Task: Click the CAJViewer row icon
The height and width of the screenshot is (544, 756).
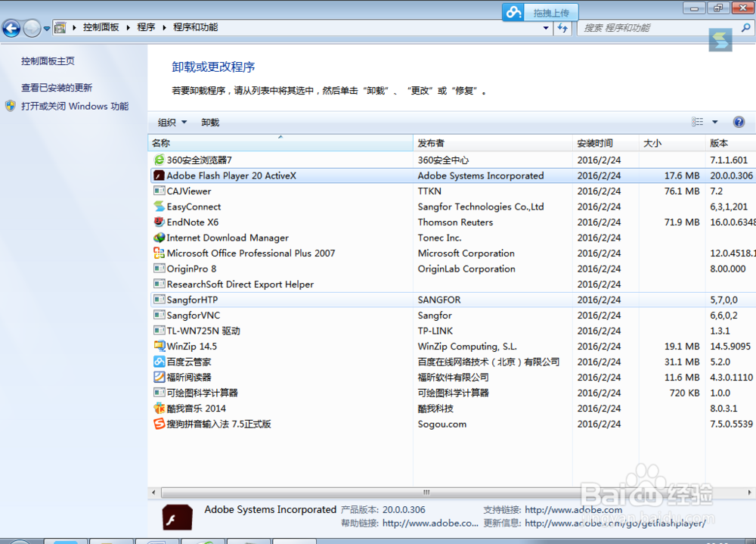Action: [159, 191]
